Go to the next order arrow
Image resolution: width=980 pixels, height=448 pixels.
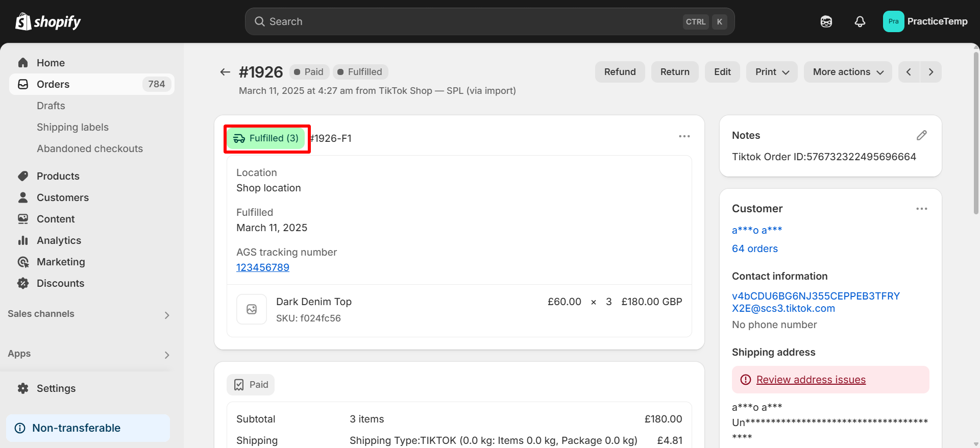pyautogui.click(x=931, y=72)
